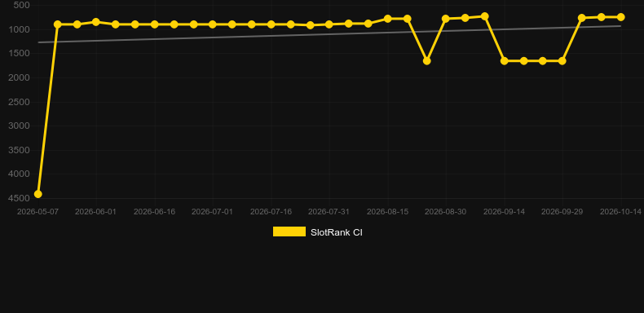
Task: Toggle the SlotRank CI legend label
Action: coord(337,232)
